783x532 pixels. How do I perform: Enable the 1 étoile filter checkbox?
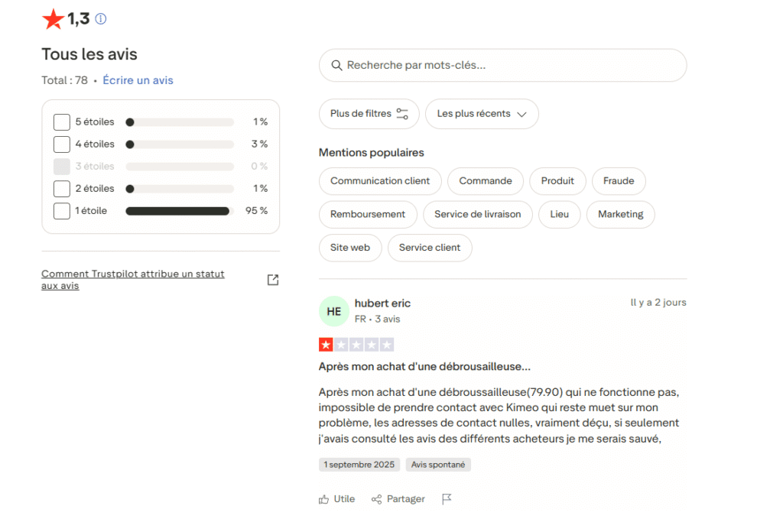point(62,211)
